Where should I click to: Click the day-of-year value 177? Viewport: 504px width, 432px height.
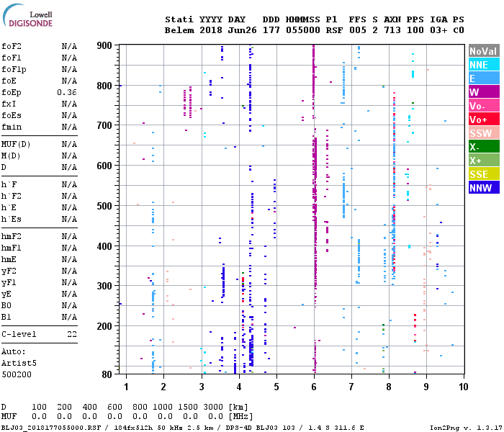(271, 30)
